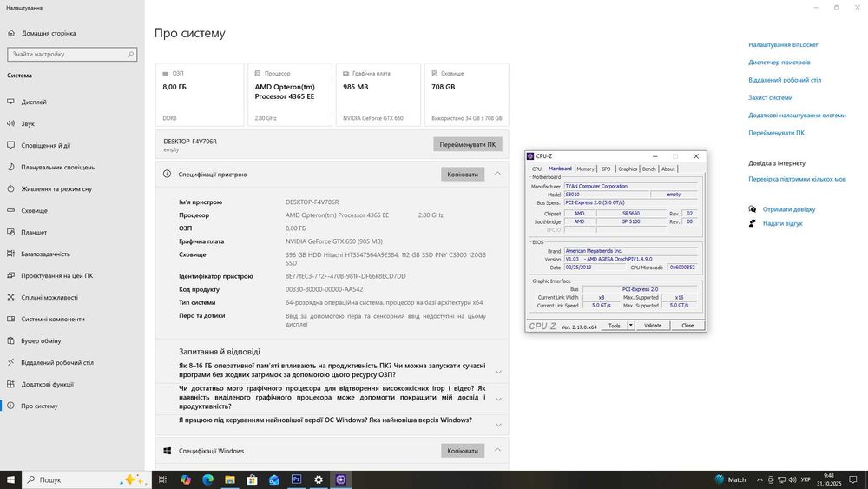This screenshot has height=489, width=868.
Task: Collapse Специфікації пристрою section
Action: 497,174
